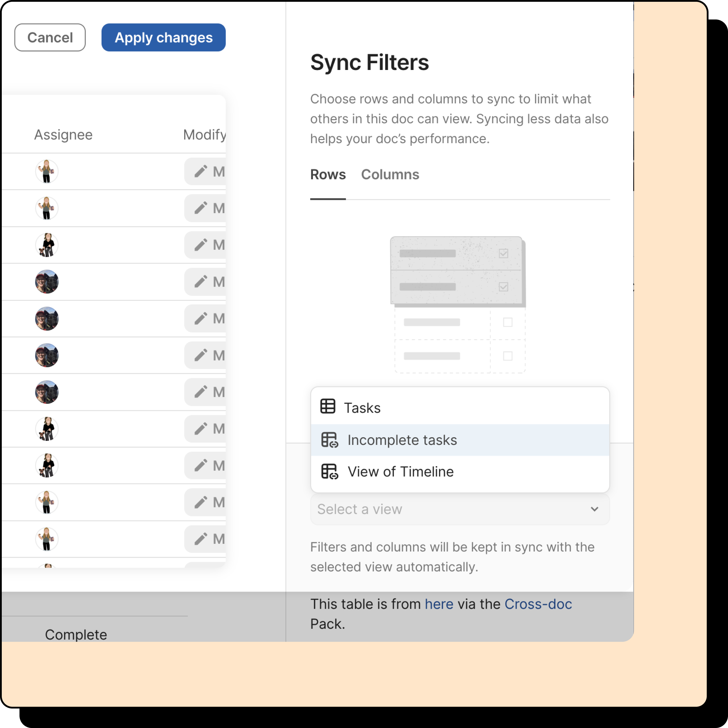Open the 'here' source table link
This screenshot has height=728, width=728.
click(x=439, y=604)
